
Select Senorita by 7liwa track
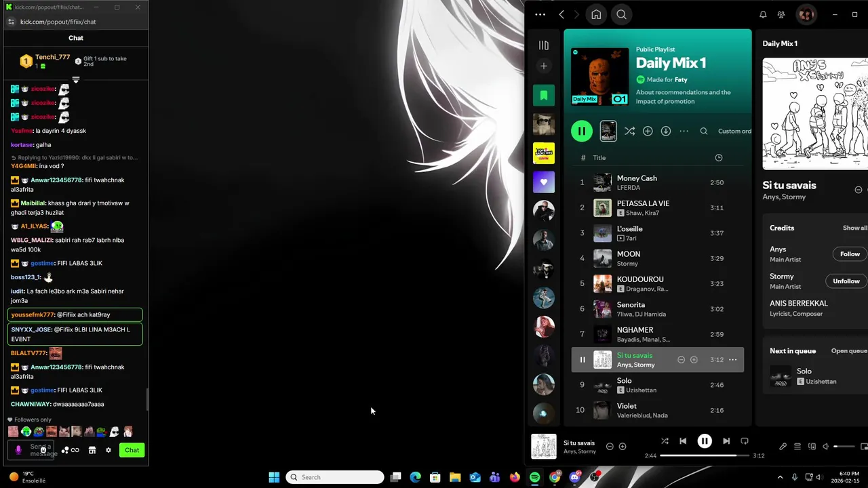[657, 309]
